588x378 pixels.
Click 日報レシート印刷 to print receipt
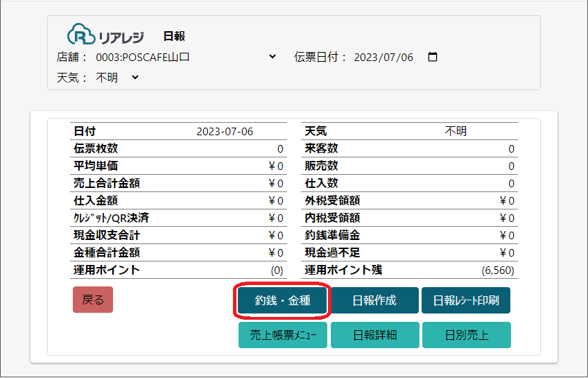click(x=466, y=300)
